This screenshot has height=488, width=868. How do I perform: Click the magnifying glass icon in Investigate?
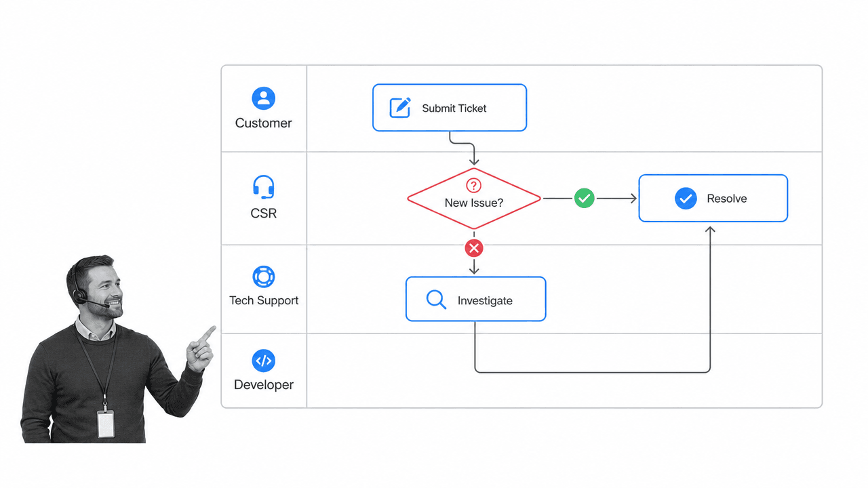(x=436, y=300)
